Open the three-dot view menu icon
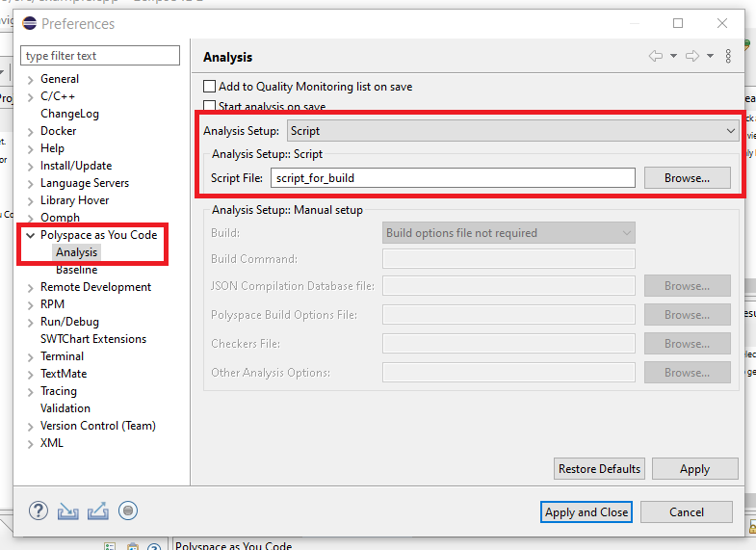This screenshot has width=756, height=550. [728, 57]
